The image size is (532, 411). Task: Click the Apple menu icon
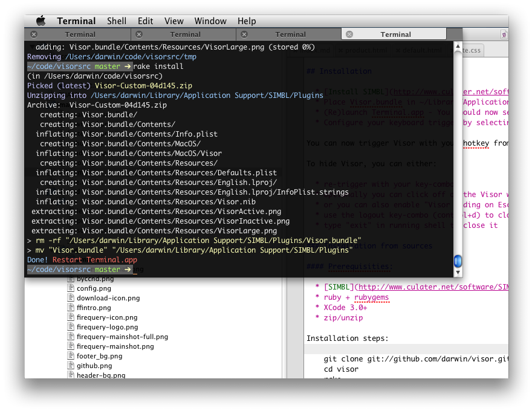point(41,21)
